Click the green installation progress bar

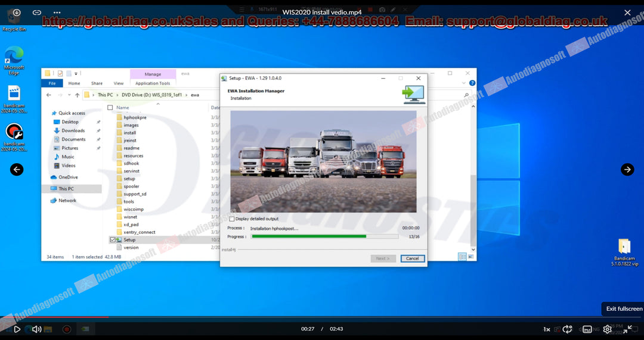click(324, 236)
